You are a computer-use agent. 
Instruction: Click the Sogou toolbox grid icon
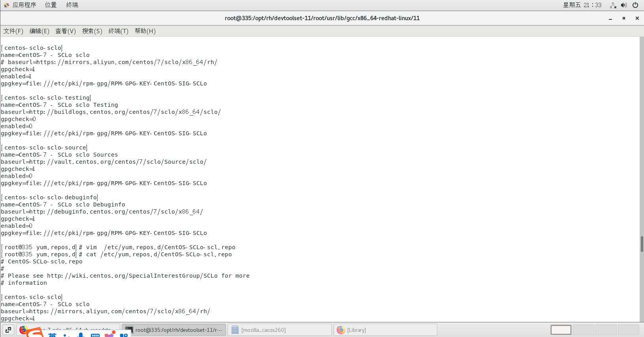click(x=124, y=335)
